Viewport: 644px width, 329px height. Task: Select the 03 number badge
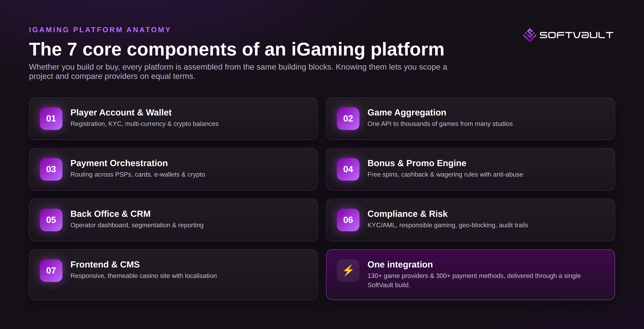click(51, 169)
